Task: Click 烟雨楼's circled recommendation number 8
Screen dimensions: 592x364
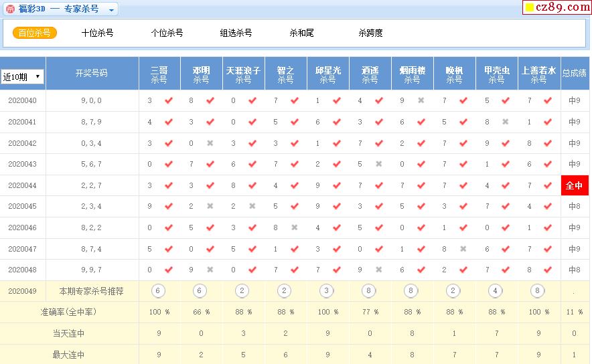Action: [x=411, y=291]
